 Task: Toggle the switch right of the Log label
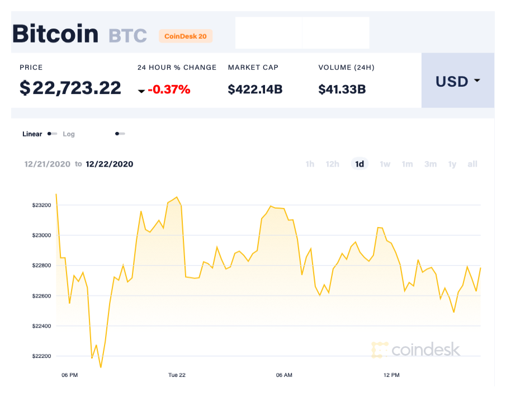point(119,134)
